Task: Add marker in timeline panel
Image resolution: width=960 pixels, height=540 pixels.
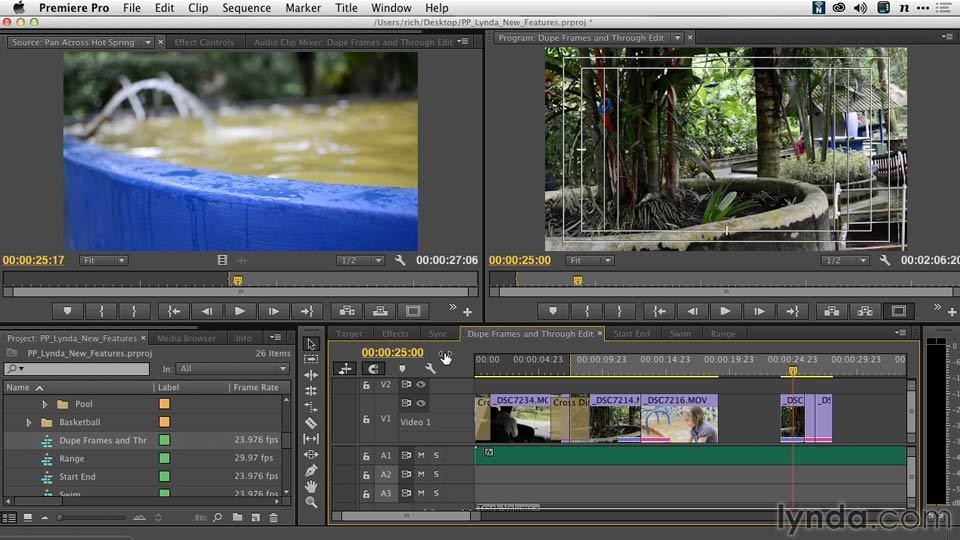Action: click(402, 368)
